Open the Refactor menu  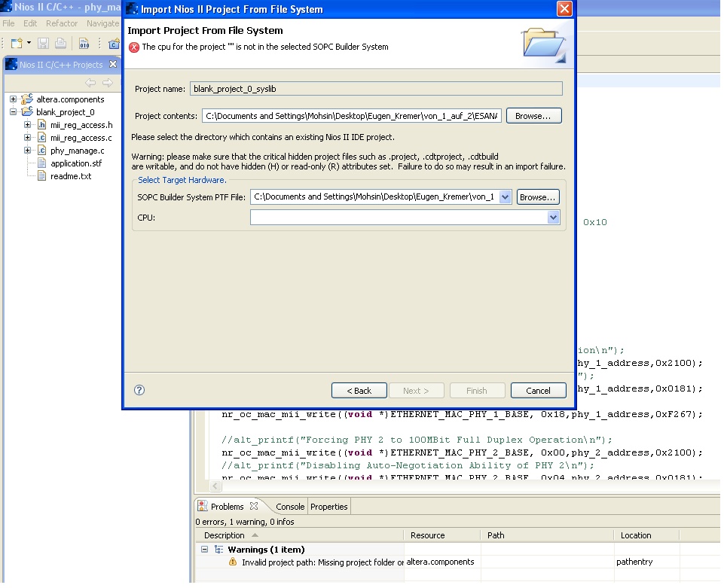click(62, 23)
